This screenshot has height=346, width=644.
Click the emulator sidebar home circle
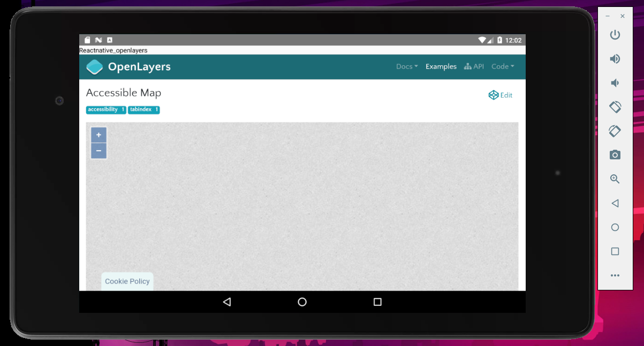click(x=615, y=227)
